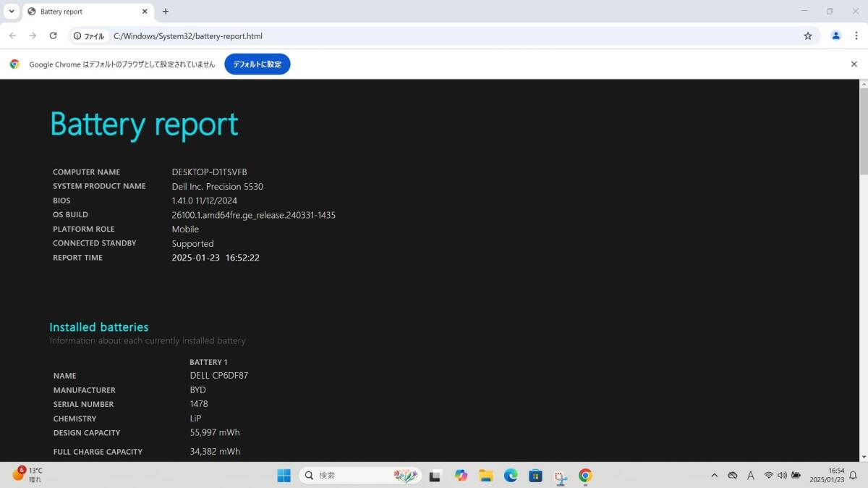Click the chemistry value LiP
868x488 pixels.
195,418
